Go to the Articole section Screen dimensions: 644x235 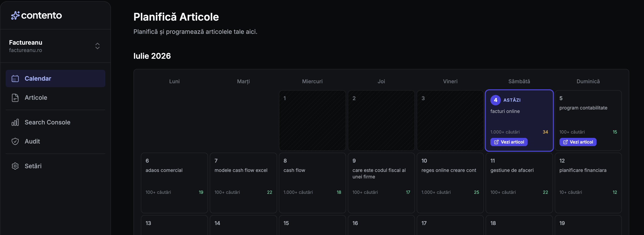(55, 98)
